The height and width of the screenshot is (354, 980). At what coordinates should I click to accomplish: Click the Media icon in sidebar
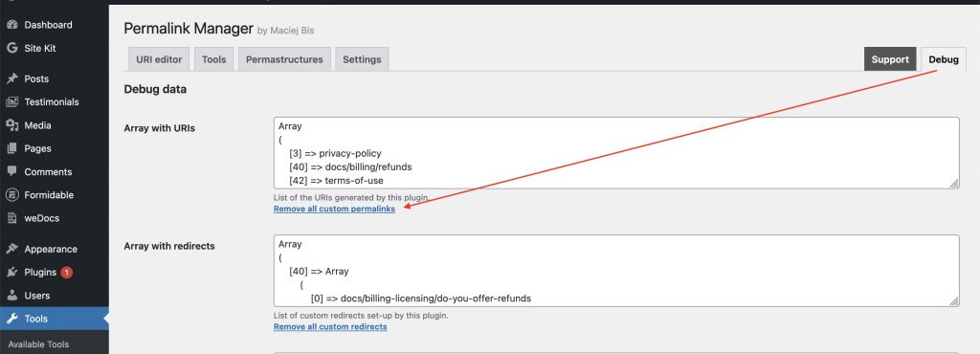pos(11,125)
